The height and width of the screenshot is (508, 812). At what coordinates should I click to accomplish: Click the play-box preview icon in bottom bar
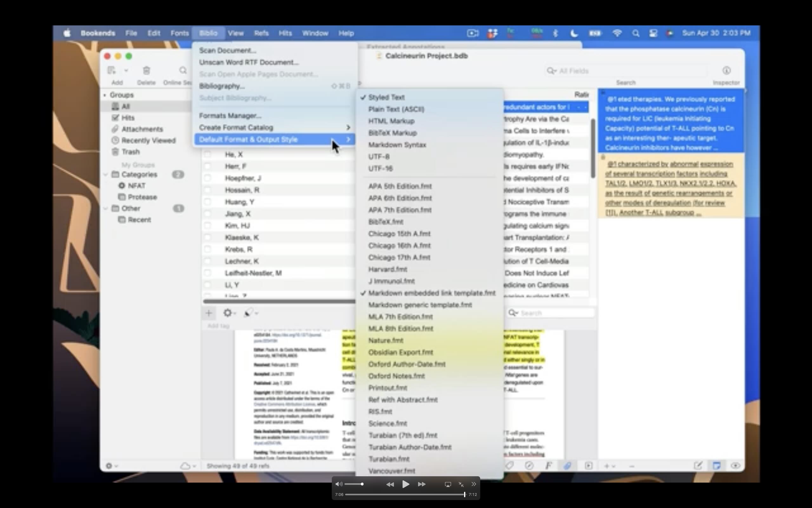pyautogui.click(x=588, y=466)
